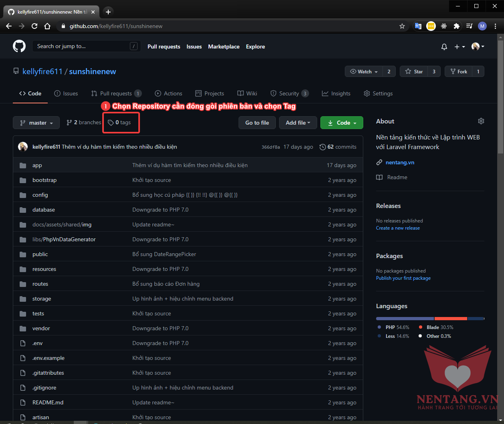This screenshot has width=504, height=424.
Task: Switch to the Pull requests tab
Action: pyautogui.click(x=116, y=93)
